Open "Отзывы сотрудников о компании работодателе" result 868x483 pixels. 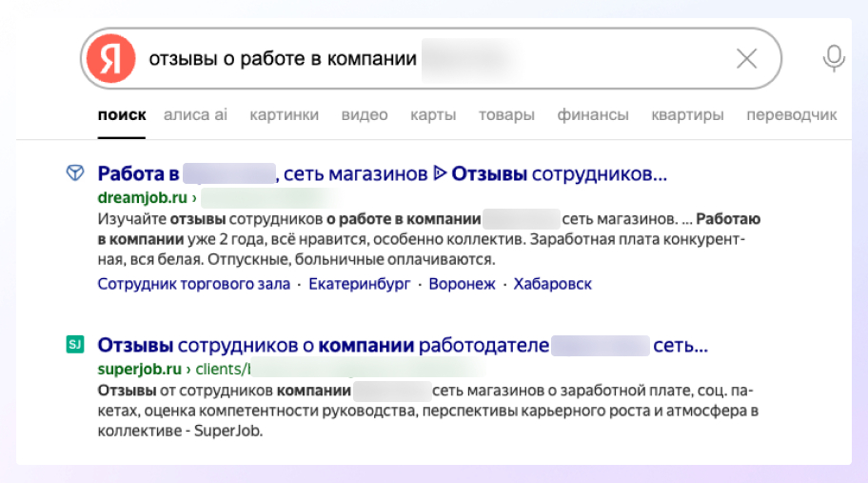pos(403,345)
